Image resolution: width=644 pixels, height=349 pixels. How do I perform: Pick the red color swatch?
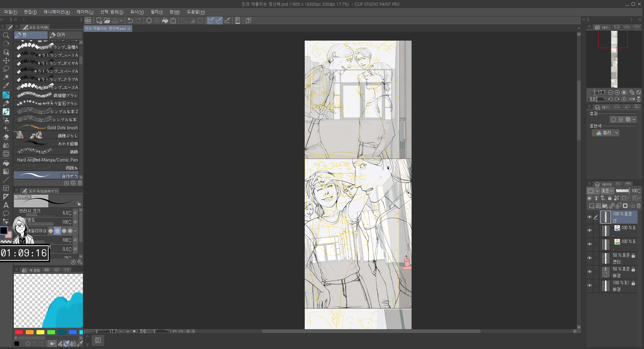(19, 332)
